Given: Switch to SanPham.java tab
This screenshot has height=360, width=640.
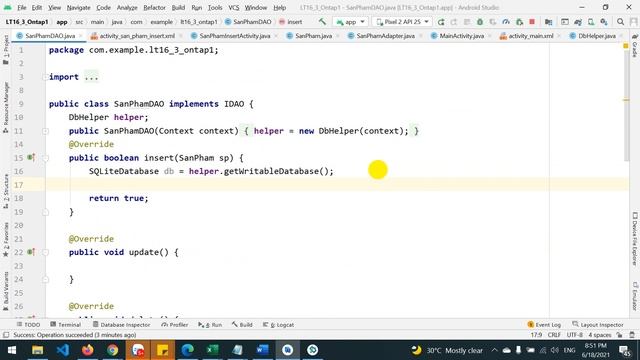Looking at the screenshot, I should pyautogui.click(x=313, y=36).
